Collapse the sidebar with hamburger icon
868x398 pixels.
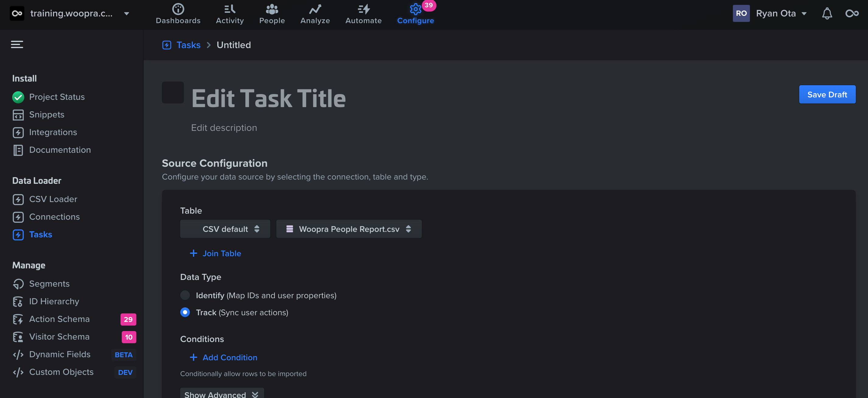click(17, 44)
